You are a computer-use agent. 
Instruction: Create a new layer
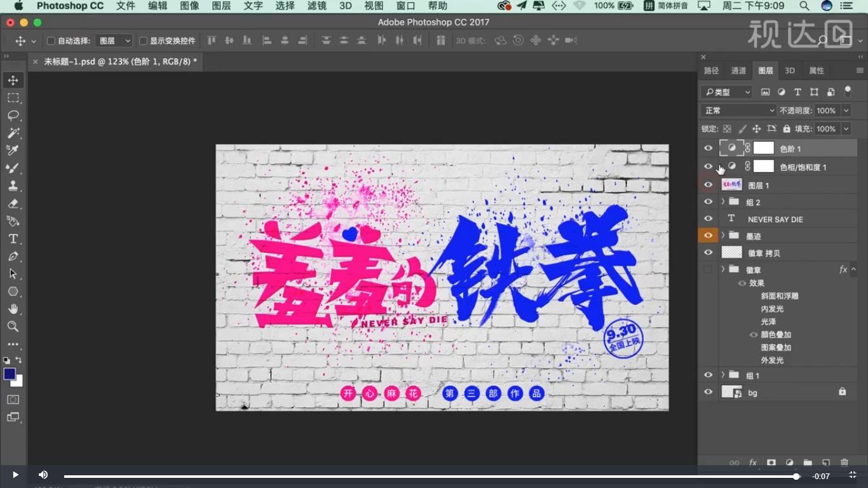coord(826,463)
